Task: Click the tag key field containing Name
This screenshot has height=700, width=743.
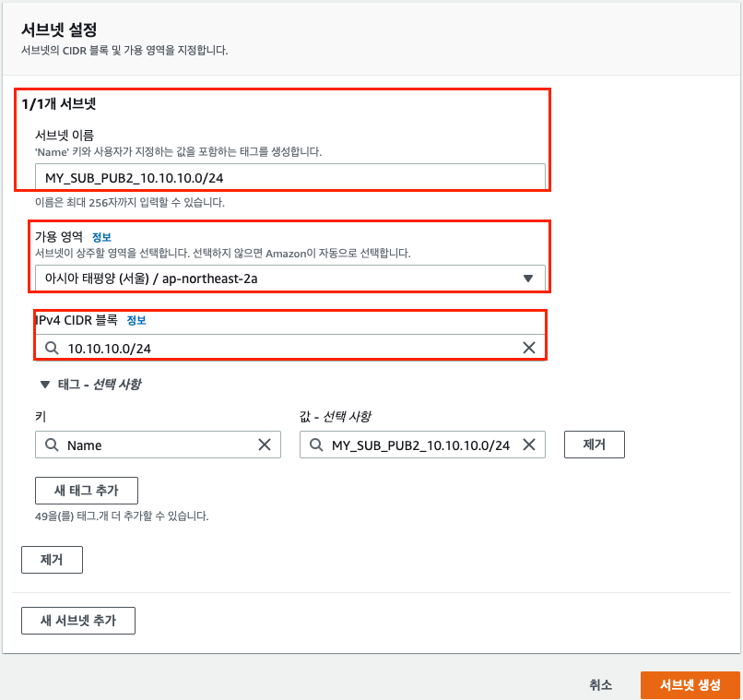Action: (x=158, y=445)
